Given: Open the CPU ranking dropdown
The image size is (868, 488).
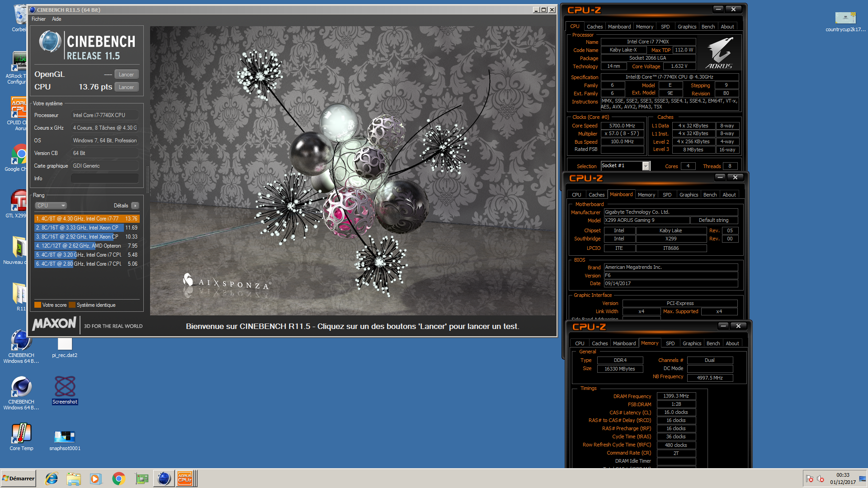Looking at the screenshot, I should (x=51, y=206).
